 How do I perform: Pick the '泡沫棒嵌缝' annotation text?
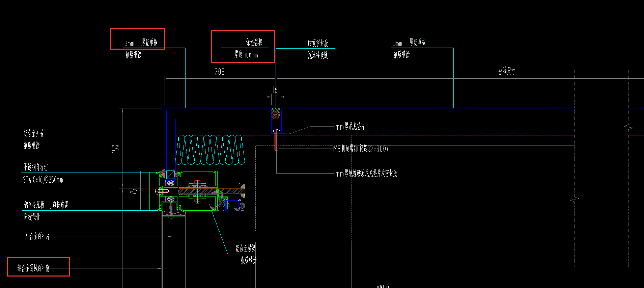coord(318,55)
